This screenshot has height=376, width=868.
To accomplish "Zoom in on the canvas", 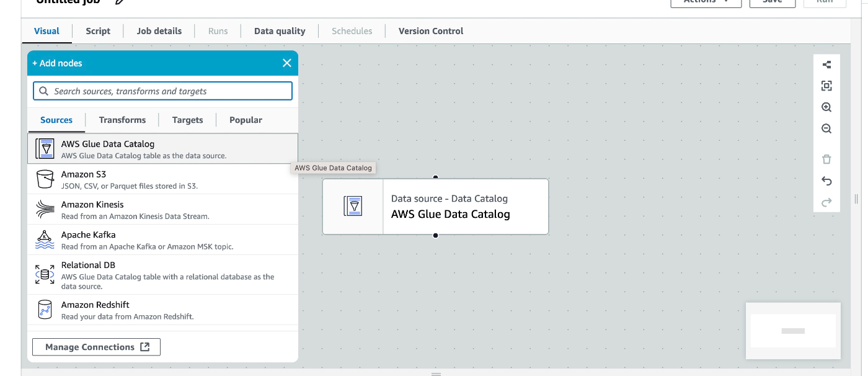I will (826, 107).
